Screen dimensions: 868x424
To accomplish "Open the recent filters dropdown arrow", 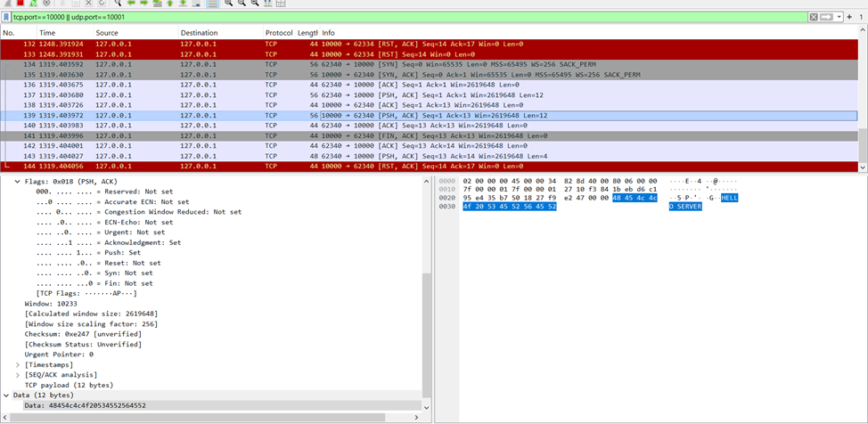I will [x=839, y=17].
